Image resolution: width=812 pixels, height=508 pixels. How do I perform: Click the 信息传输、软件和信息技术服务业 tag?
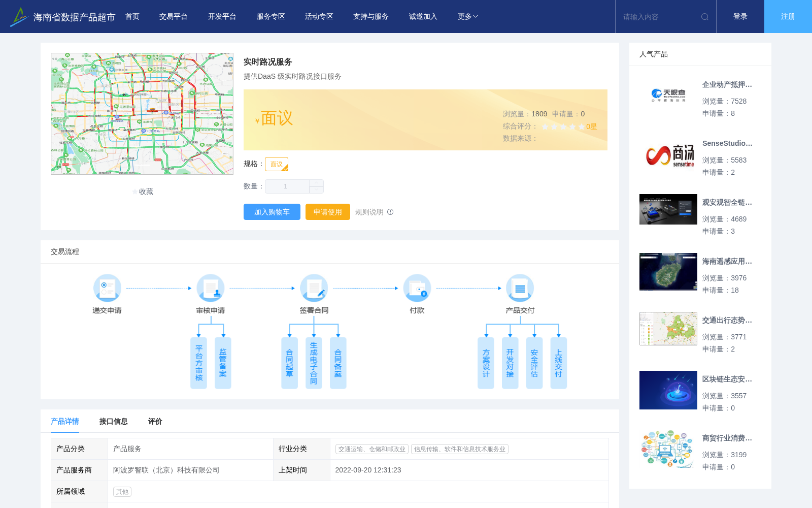click(460, 449)
